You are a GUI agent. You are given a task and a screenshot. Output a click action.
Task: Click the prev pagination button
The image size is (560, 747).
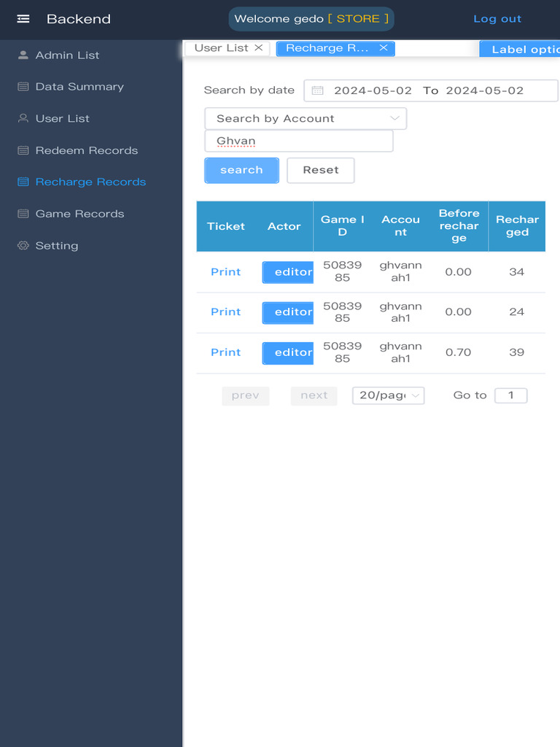[246, 396]
